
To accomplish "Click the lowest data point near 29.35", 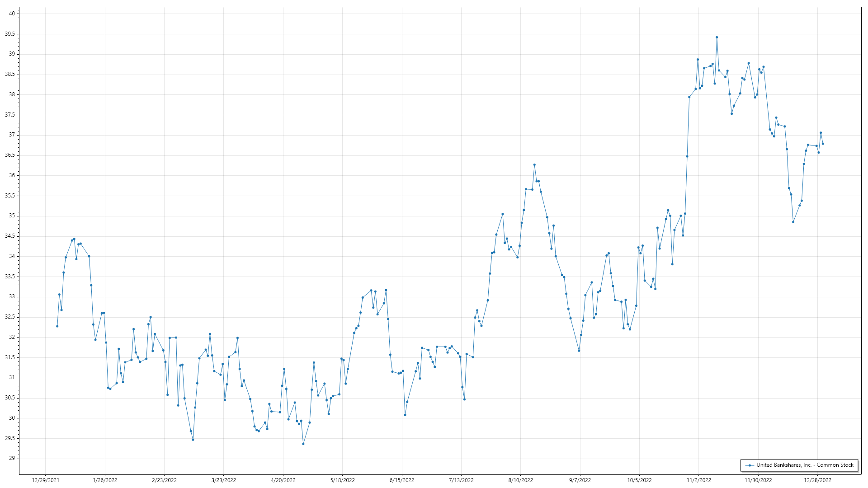I will [303, 444].
